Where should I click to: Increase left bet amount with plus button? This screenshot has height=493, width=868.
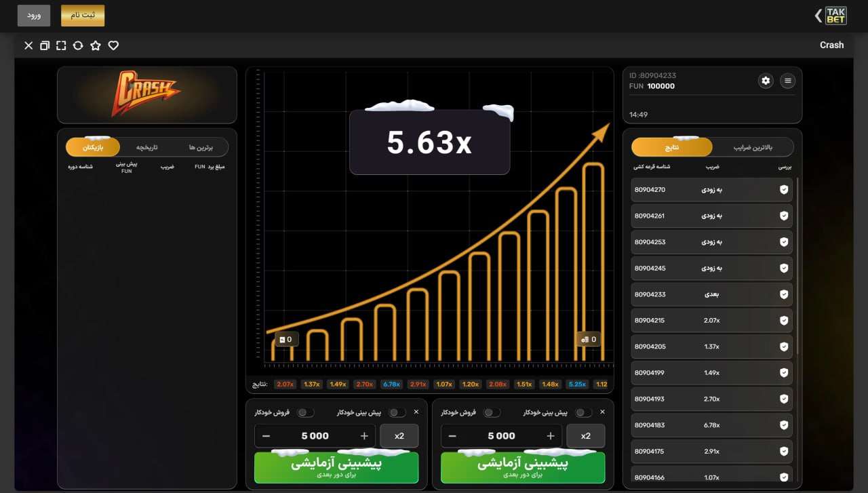tap(364, 436)
